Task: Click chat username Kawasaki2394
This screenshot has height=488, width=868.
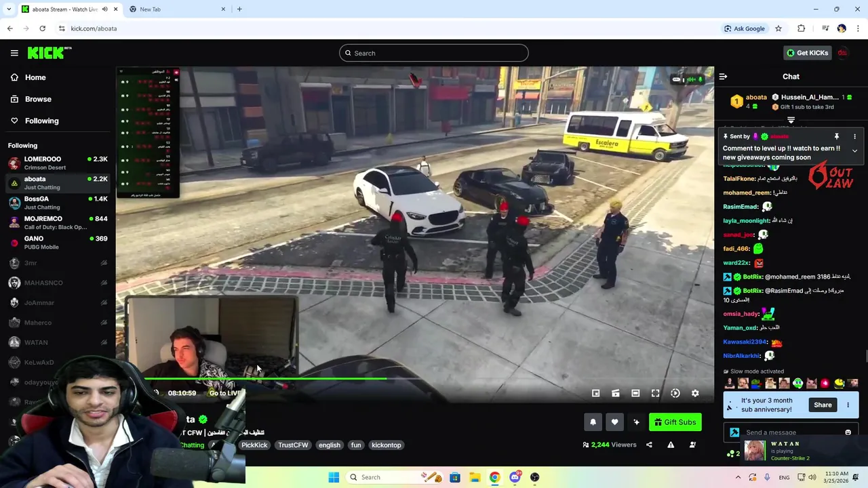Action: click(x=745, y=342)
